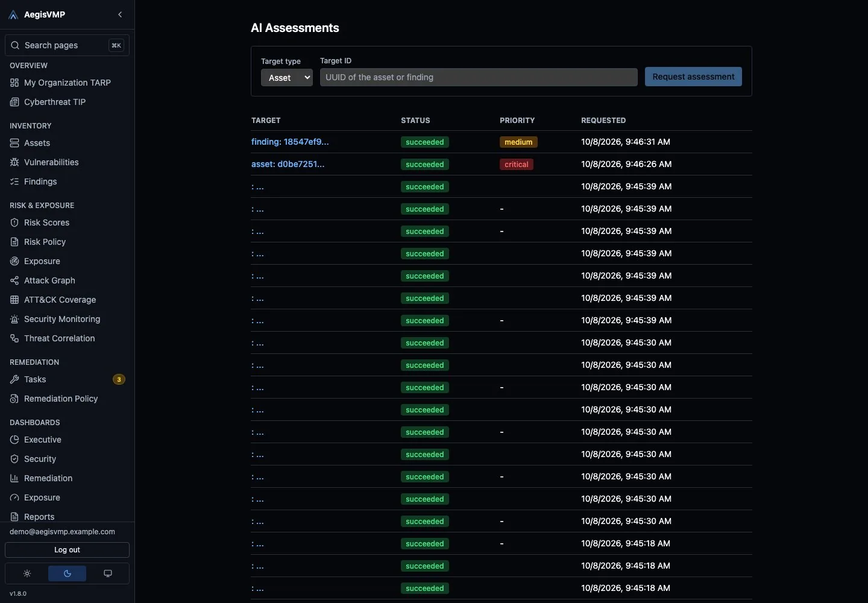This screenshot has height=603, width=868.
Task: Switch to light theme sun button
Action: (x=27, y=573)
